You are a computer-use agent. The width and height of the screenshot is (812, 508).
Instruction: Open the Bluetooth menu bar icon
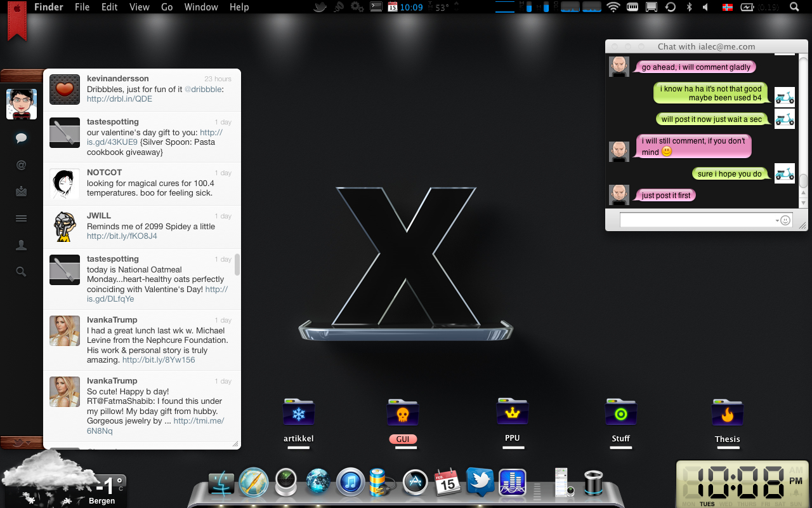click(x=689, y=7)
